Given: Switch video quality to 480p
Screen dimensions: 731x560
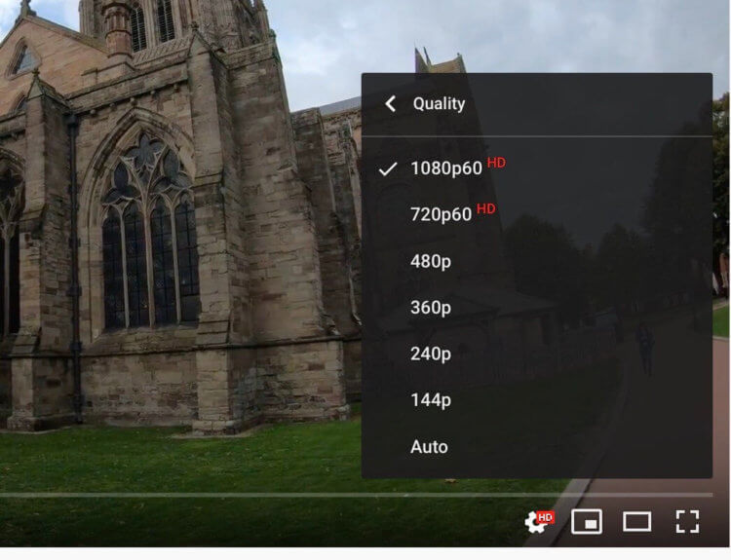Looking at the screenshot, I should [537, 261].
